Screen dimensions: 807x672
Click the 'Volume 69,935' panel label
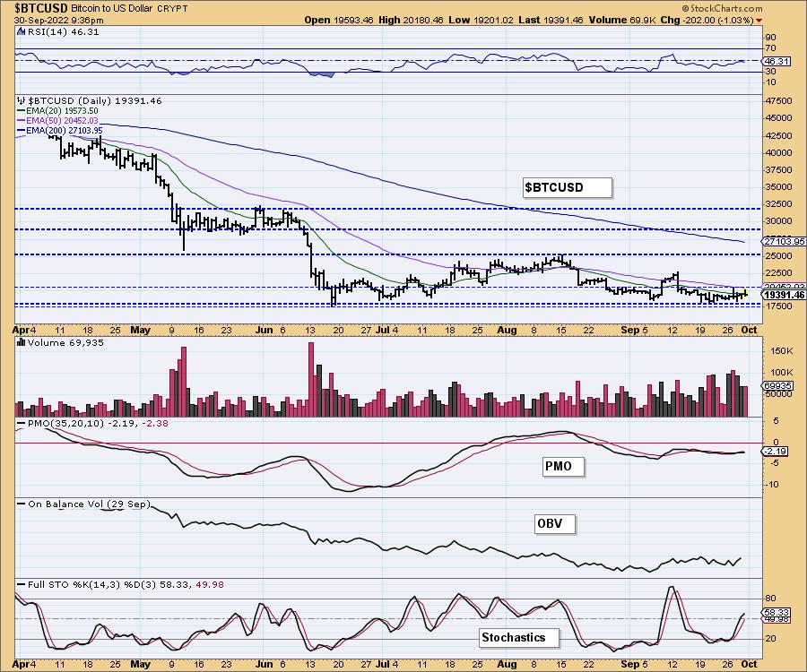pyautogui.click(x=65, y=342)
